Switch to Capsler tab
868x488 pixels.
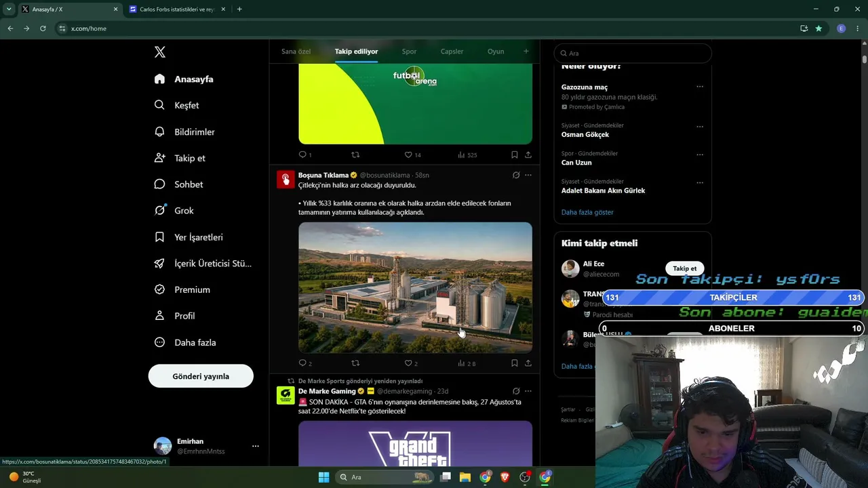click(x=452, y=52)
